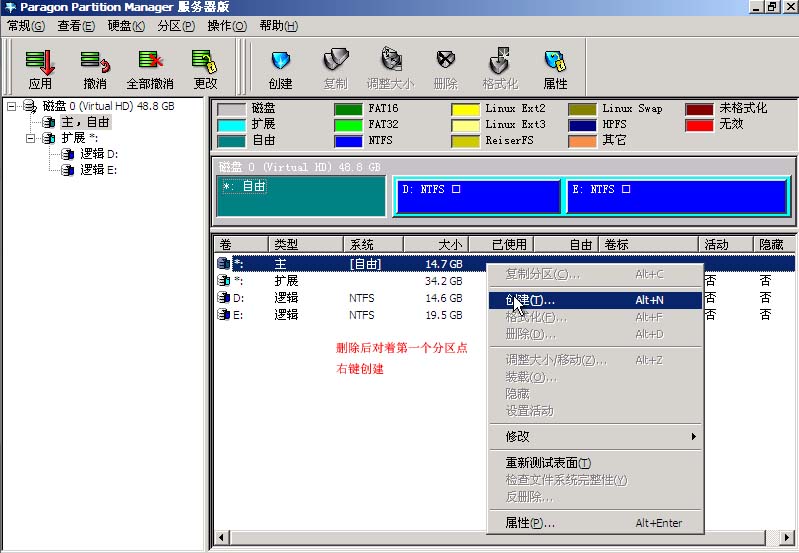Open the 查看(E) menu
This screenshot has height=553, width=799.
pyautogui.click(x=76, y=26)
